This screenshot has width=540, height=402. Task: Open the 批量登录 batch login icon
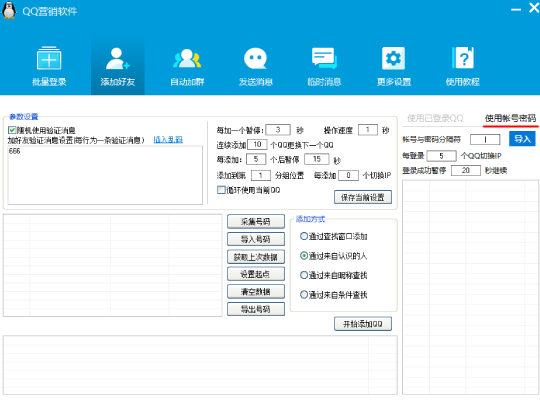pos(49,65)
